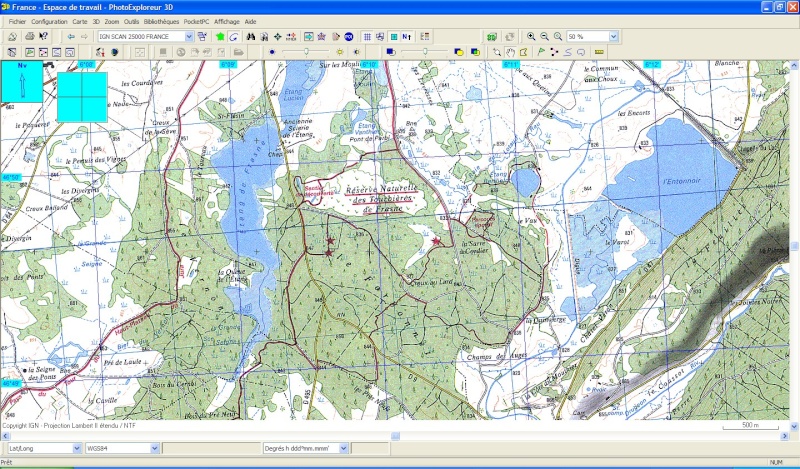Select the arrow pointer selection tool
The width and height of the screenshot is (800, 469).
[x=496, y=52]
